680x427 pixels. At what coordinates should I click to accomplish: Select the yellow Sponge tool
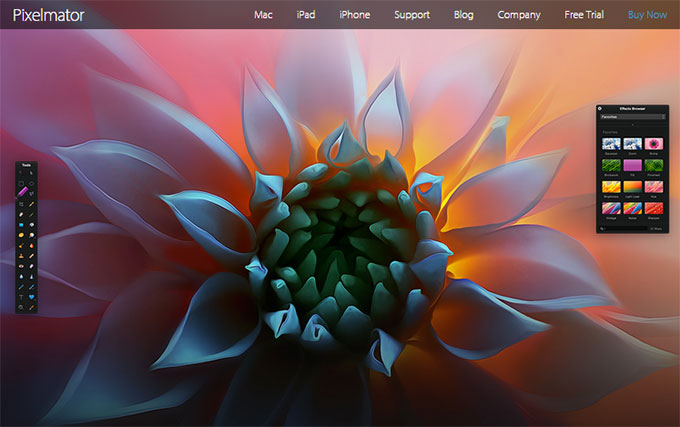[21, 235]
